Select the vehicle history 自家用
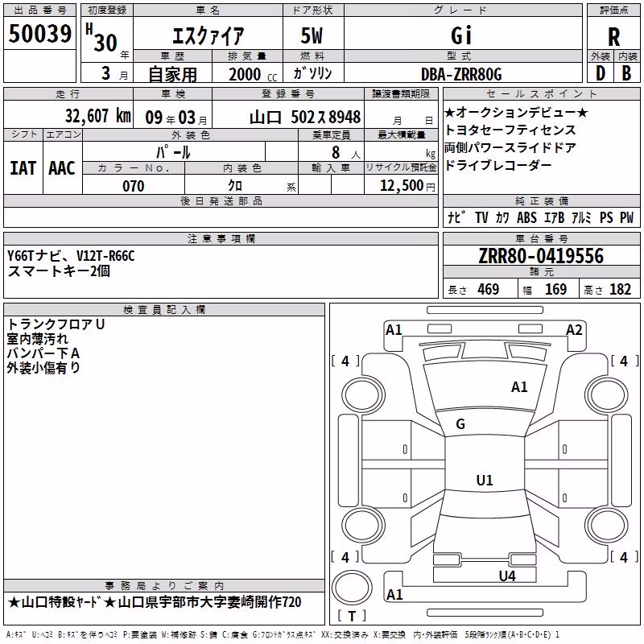 [172, 74]
